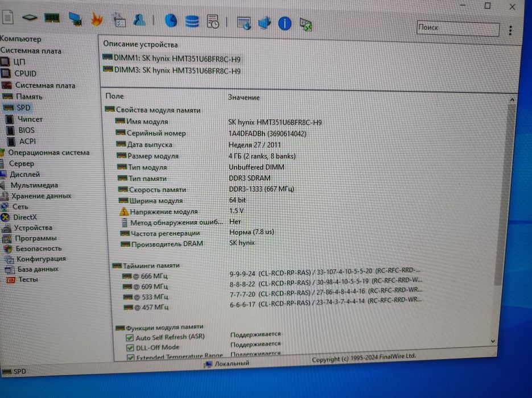The image size is (532, 398).
Task: Launch the flame stability test icon
Action: pos(97,19)
